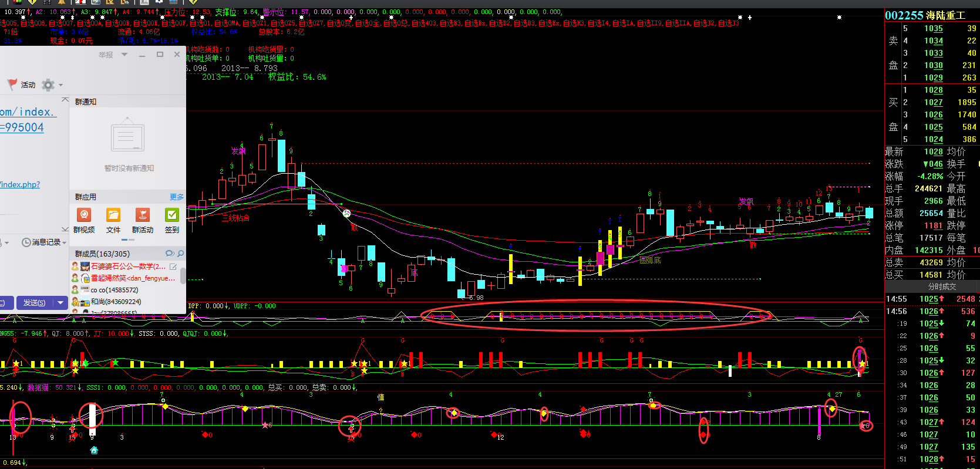Switch to the 分时成交 tab
The height and width of the screenshot is (469, 980).
942,286
